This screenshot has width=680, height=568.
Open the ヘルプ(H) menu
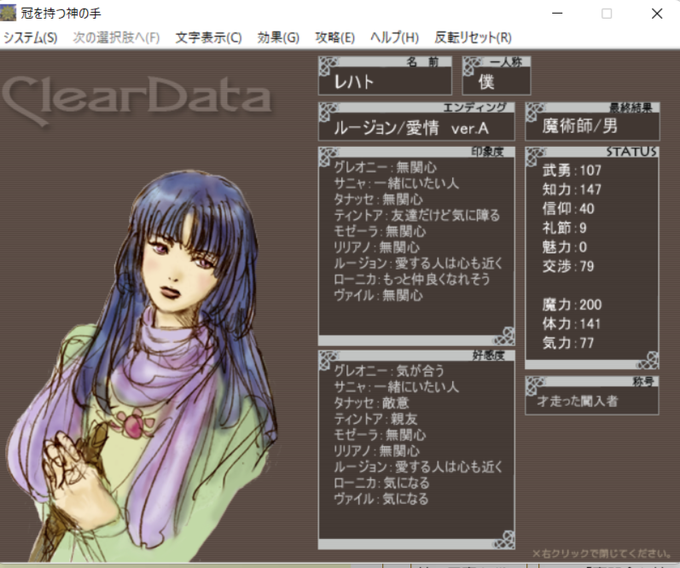394,38
